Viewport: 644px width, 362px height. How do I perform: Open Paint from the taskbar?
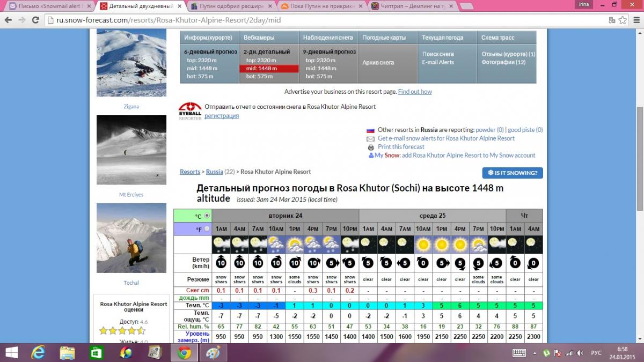pos(213,352)
